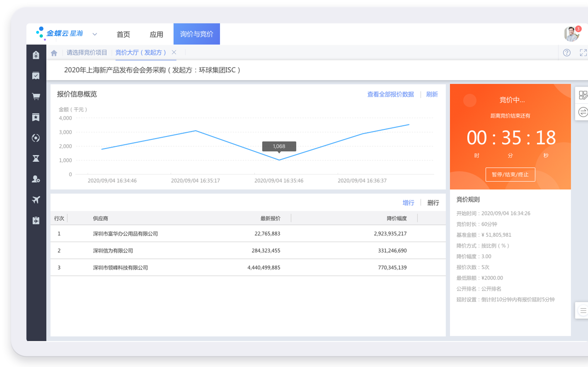This screenshot has width=588, height=367.
Task: Click the starred bookmark sidebar icon
Action: [x=36, y=117]
